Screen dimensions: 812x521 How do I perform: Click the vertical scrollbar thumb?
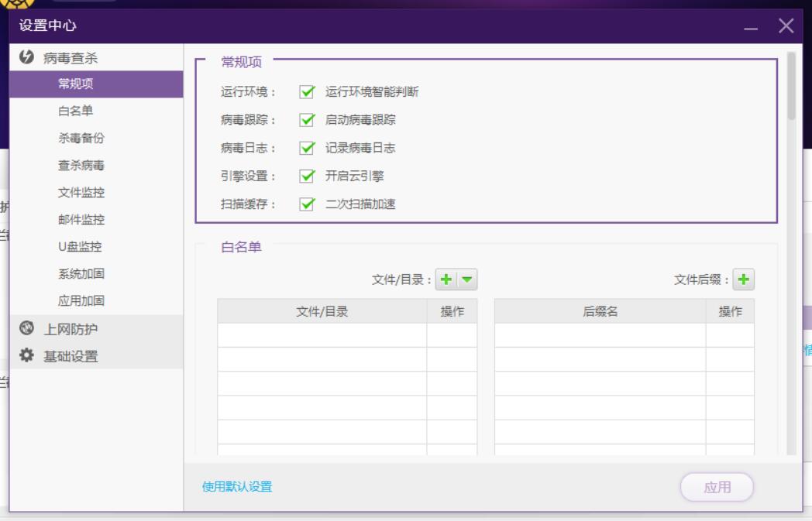[791, 85]
